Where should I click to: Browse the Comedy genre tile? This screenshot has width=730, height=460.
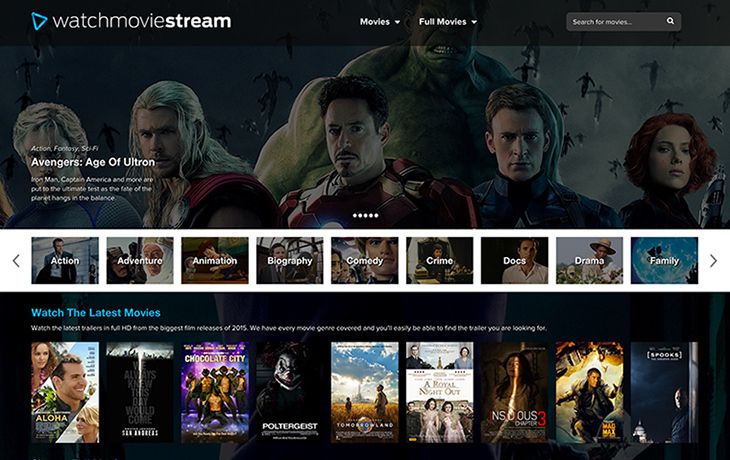point(365,261)
